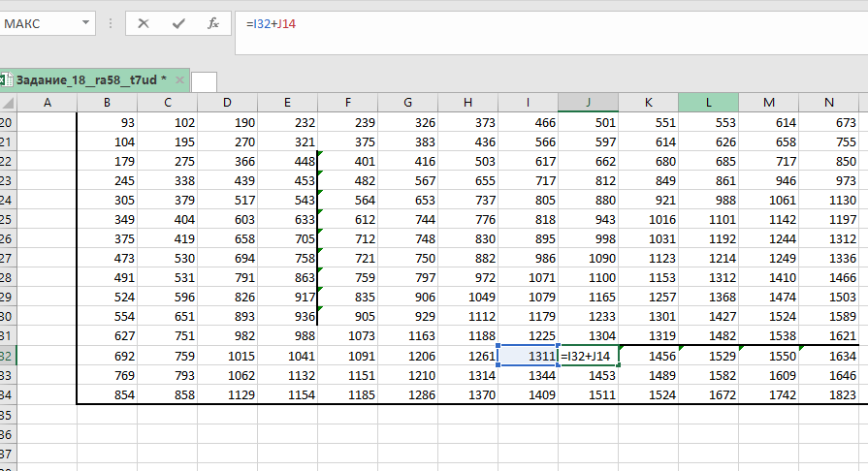The image size is (868, 471).
Task: Click cell N34 with value 1823
Action: click(827, 395)
